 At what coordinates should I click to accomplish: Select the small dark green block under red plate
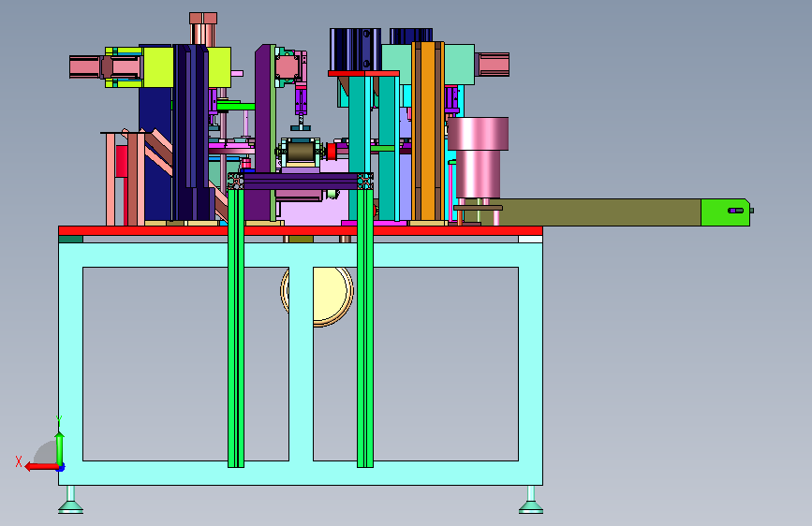click(x=70, y=240)
